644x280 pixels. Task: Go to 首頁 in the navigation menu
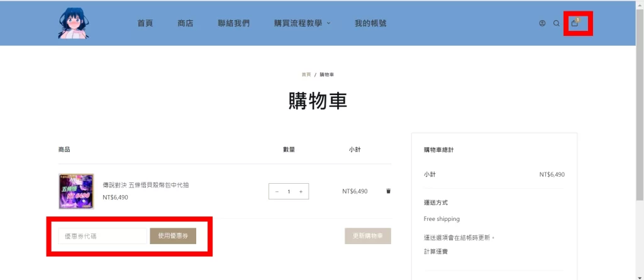point(145,23)
